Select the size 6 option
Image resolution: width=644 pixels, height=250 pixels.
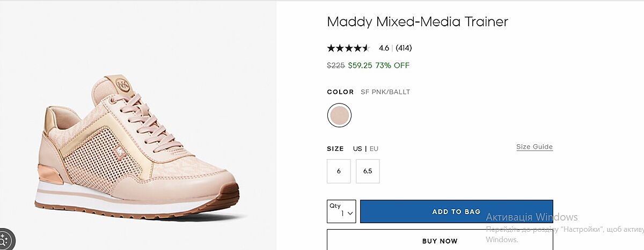point(339,171)
